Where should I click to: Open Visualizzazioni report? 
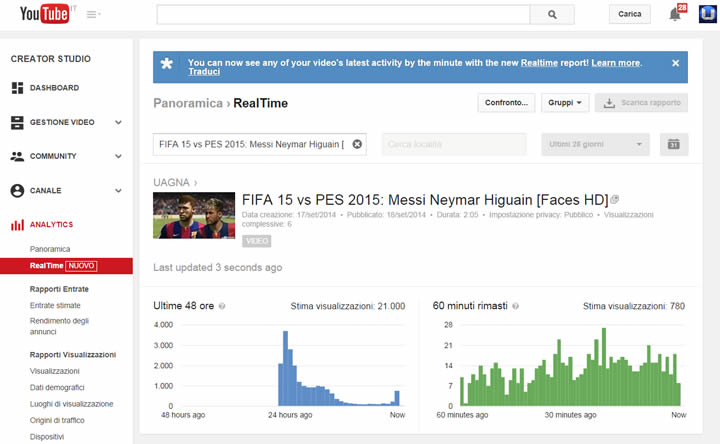click(55, 371)
